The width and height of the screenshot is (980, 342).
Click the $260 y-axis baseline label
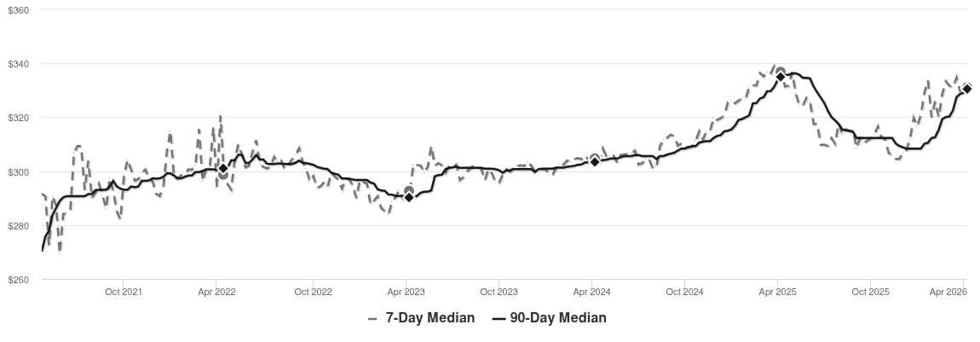(x=18, y=281)
